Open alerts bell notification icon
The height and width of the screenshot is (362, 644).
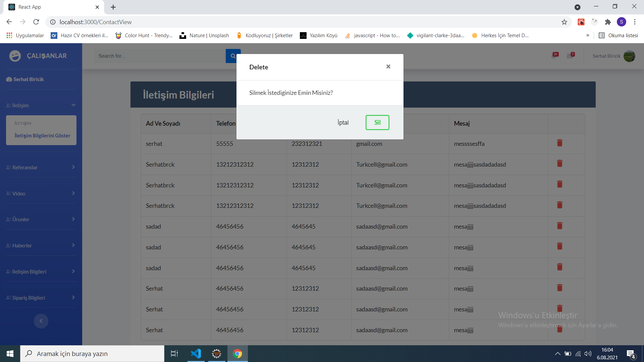[x=554, y=56]
